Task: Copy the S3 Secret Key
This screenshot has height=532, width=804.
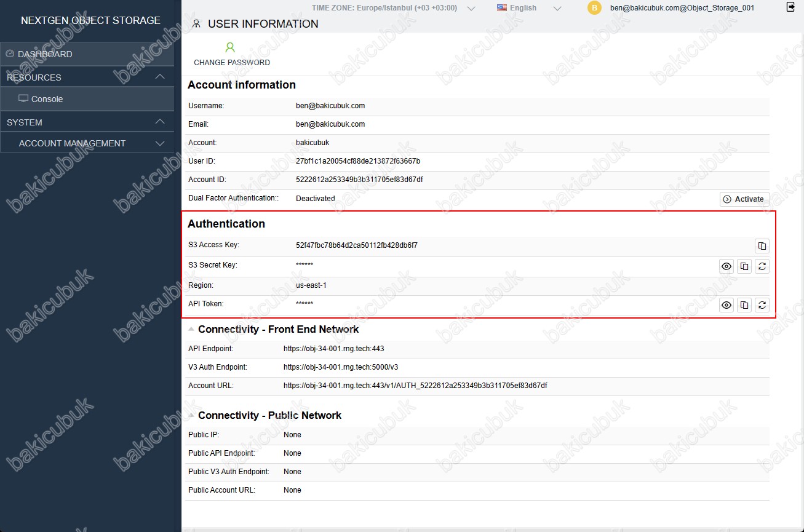Action: 744,266
